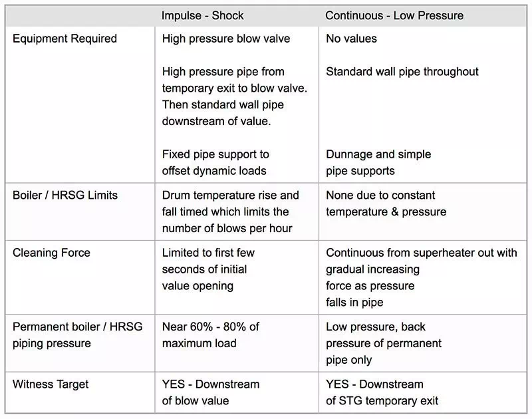The width and height of the screenshot is (532, 419).
Task: Click the "Witness Target" row label
Action: click(x=51, y=384)
